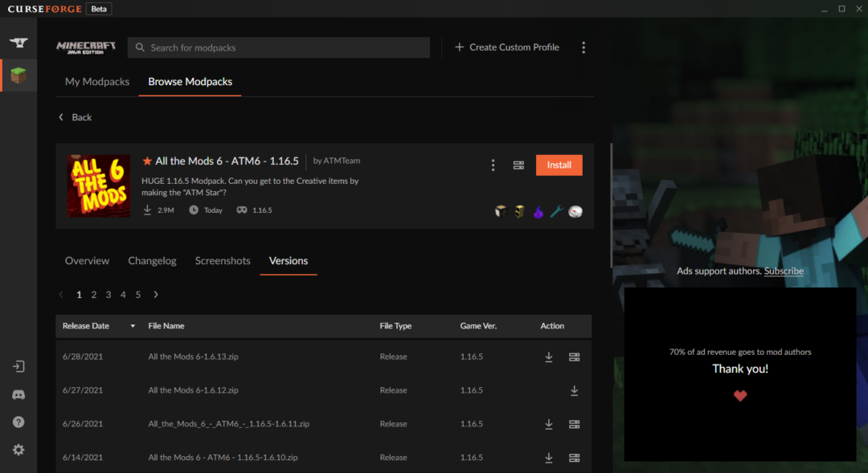Go to the next page of versions
Viewport: 868px width, 473px height.
pos(156,294)
